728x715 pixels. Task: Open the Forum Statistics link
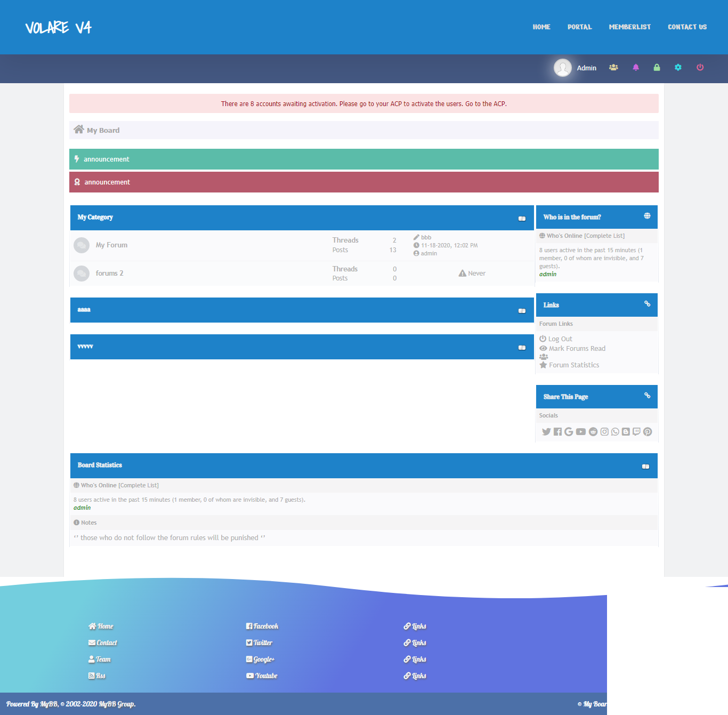(x=574, y=365)
